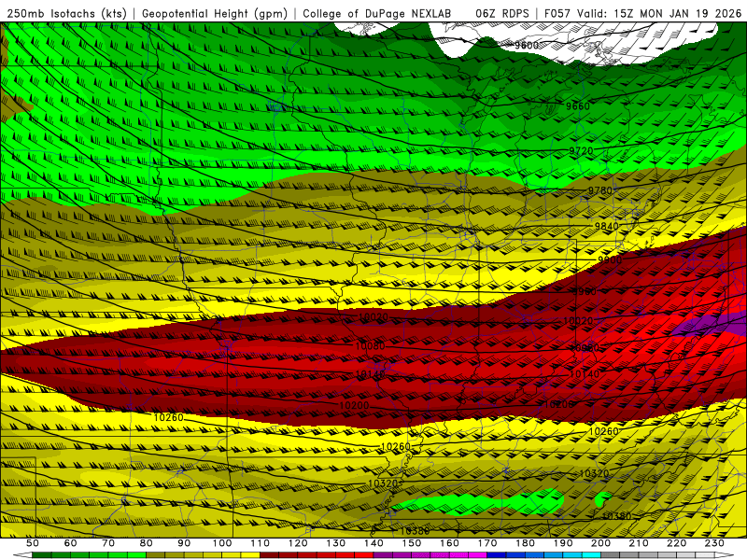Click the 200 legend value
This screenshot has width=747, height=560.
600,543
